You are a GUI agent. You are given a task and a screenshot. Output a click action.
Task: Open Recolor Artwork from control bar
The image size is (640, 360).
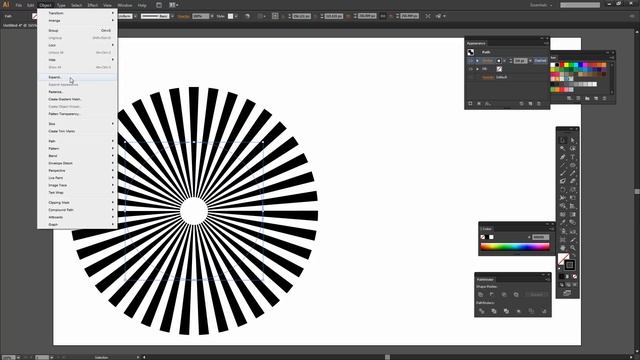(x=247, y=16)
